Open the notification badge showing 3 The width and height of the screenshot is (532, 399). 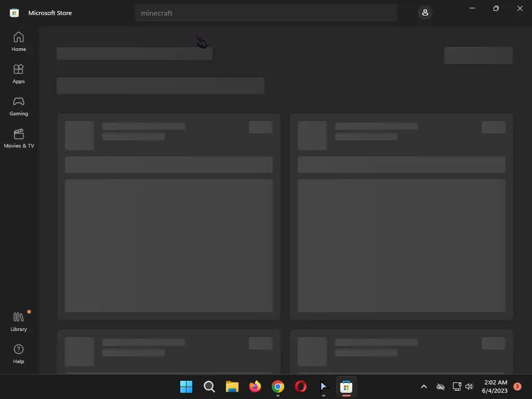coord(517,386)
